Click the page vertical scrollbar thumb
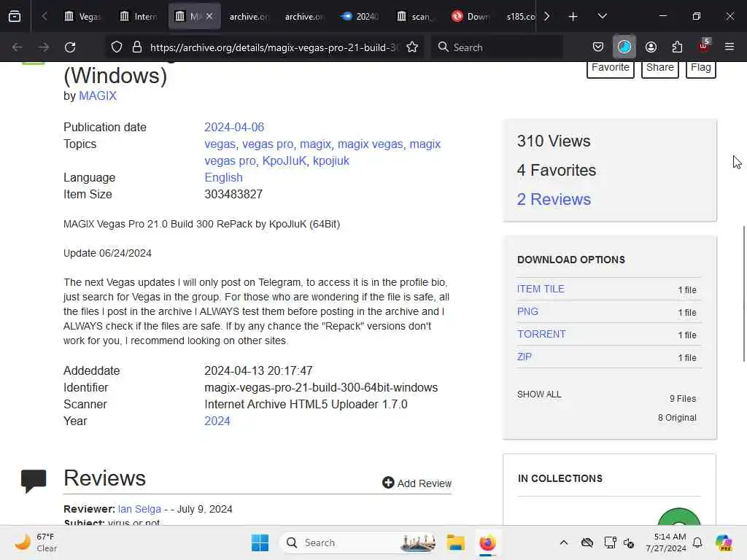 pos(743,294)
